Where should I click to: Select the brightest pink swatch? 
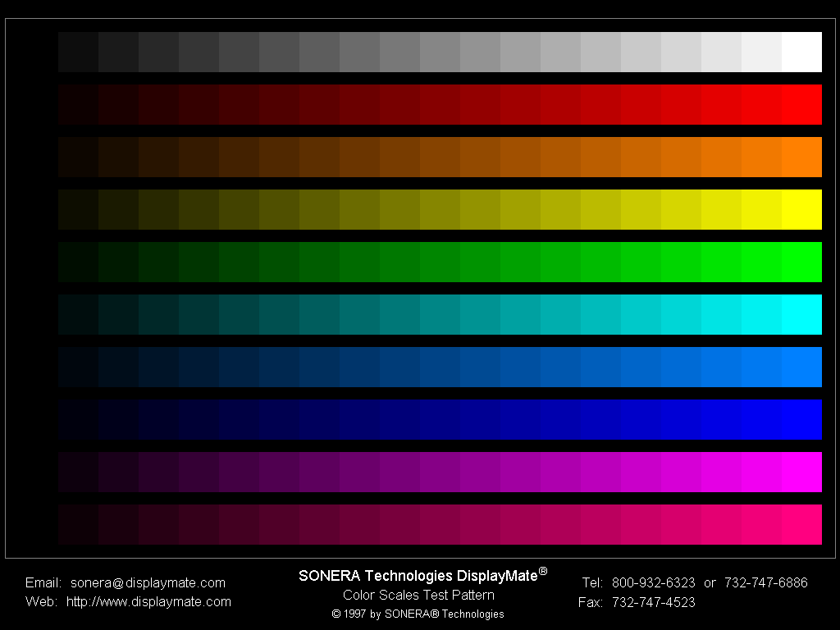[x=802, y=524]
